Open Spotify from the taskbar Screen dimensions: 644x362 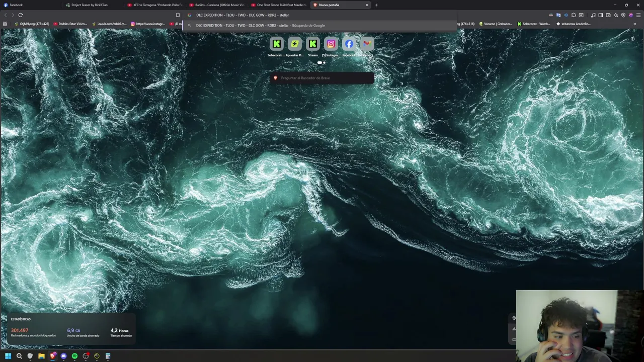click(x=74, y=356)
